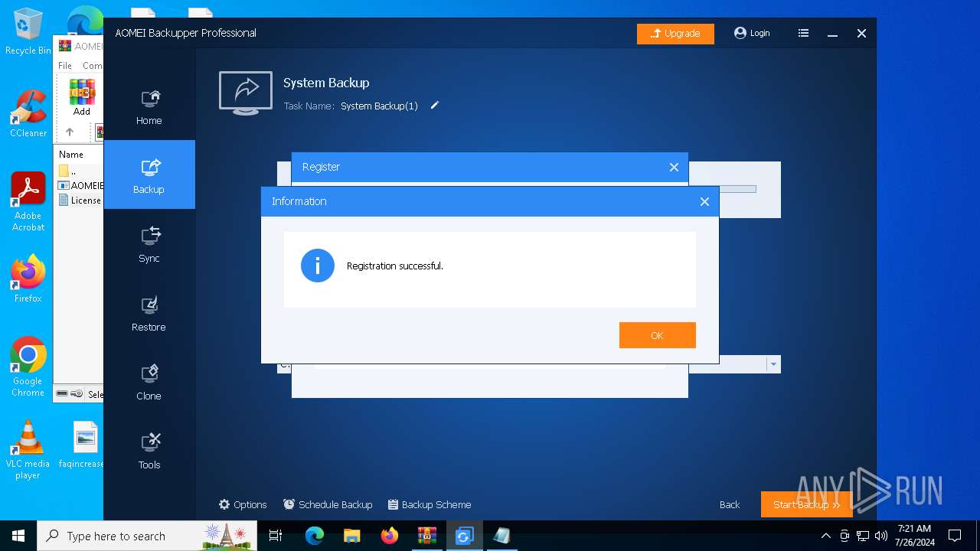Switch to WinRAR in the taskbar

[x=426, y=536]
